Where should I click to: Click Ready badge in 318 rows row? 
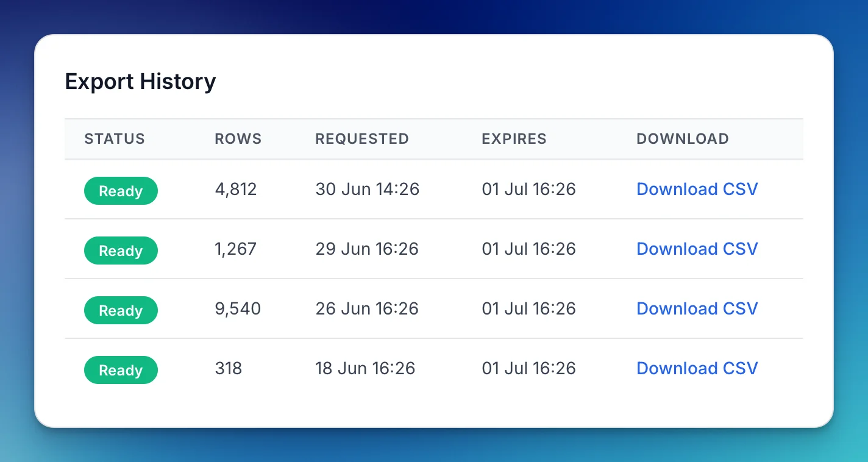click(121, 370)
